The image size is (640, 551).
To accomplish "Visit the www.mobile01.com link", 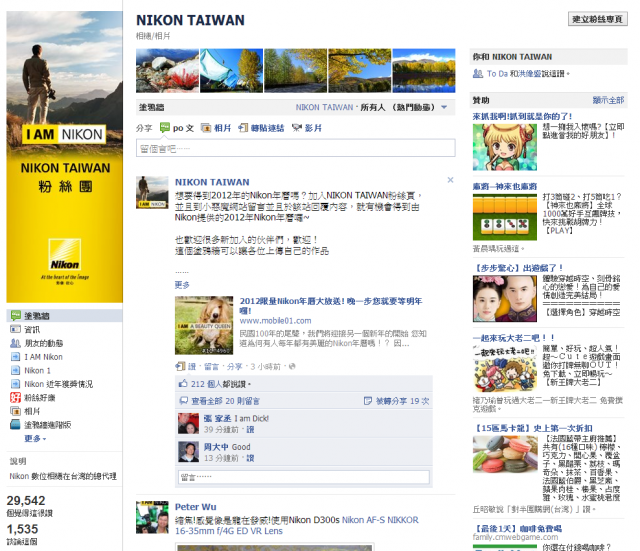I will click(x=275, y=321).
